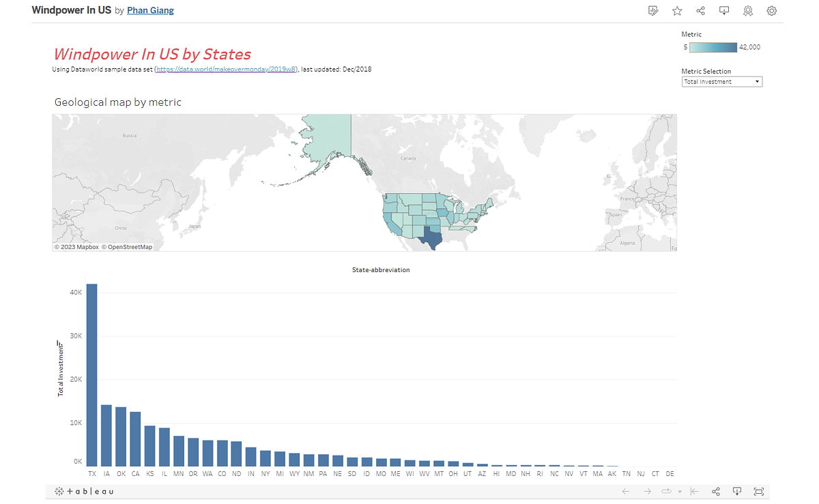Screen dimensions: 819x504
Task: Open Phan Giang's author profile link
Action: (150, 10)
